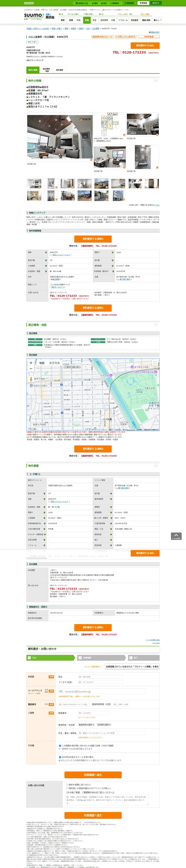Click the Google logo on the map

click(32, 429)
